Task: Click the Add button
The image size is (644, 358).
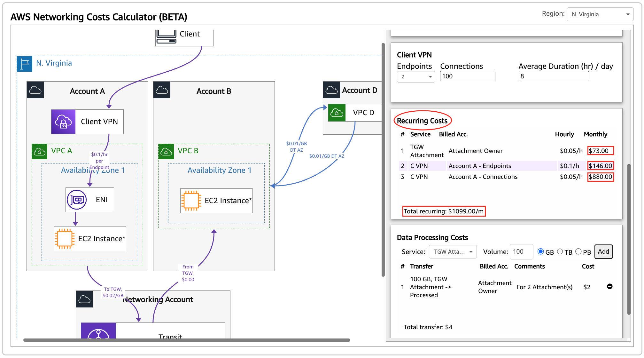Action: [x=603, y=251]
